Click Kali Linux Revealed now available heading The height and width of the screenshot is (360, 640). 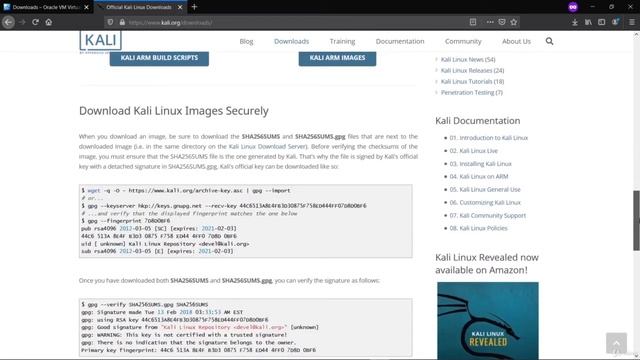(x=487, y=264)
